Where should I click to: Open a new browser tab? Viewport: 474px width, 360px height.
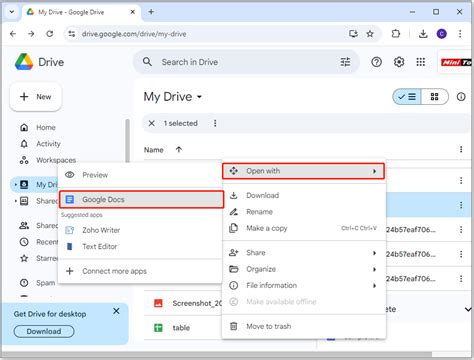coord(151,12)
